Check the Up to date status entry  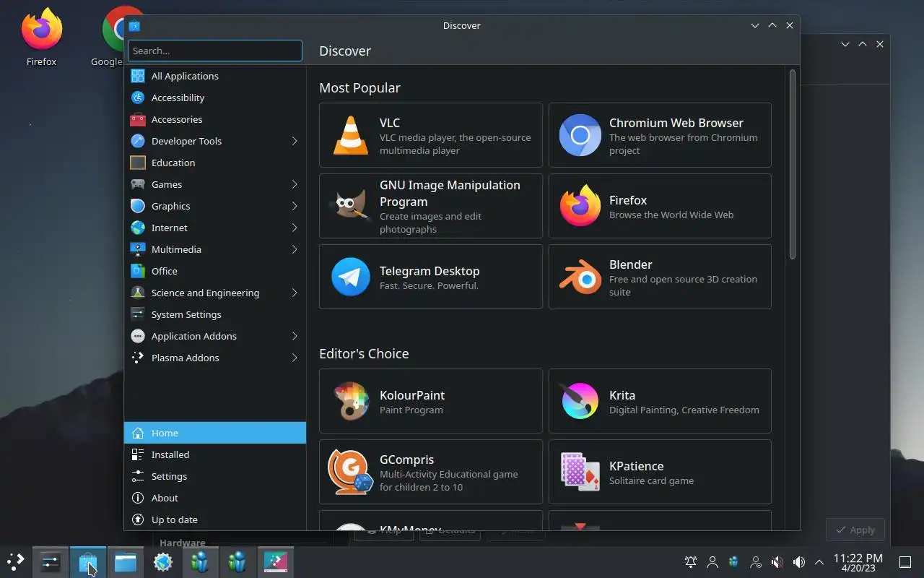click(215, 519)
